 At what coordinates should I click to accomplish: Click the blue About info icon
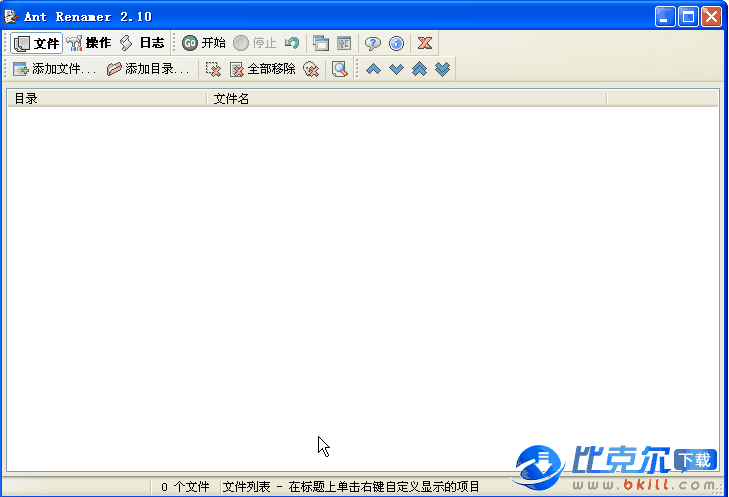click(x=396, y=43)
